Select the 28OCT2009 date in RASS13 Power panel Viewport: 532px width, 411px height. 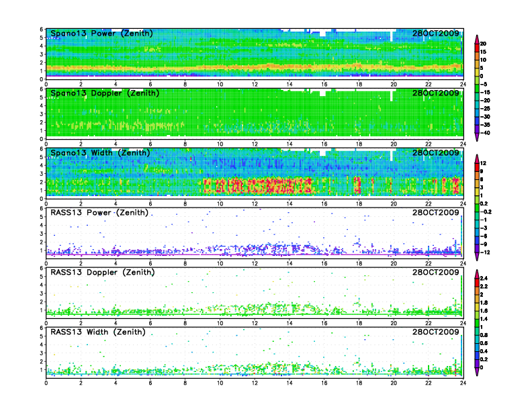pyautogui.click(x=436, y=212)
